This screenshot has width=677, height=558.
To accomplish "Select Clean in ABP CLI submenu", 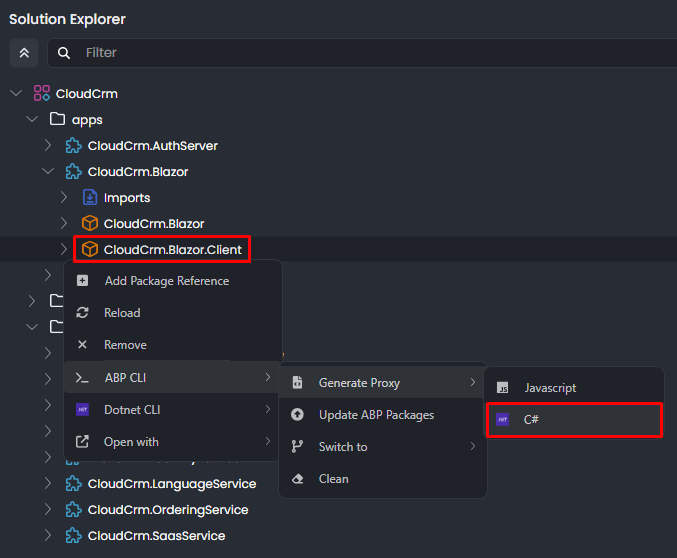I will 333,479.
